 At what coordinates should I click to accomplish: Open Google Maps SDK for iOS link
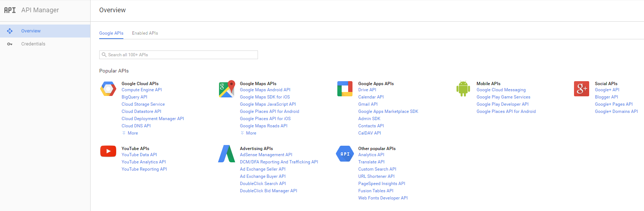(x=265, y=97)
